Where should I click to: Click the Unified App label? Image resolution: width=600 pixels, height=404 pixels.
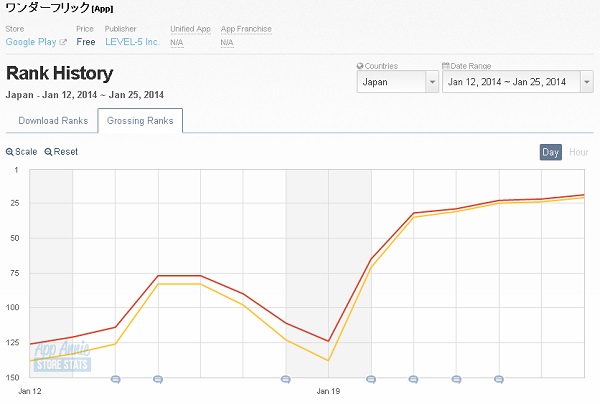191,29
